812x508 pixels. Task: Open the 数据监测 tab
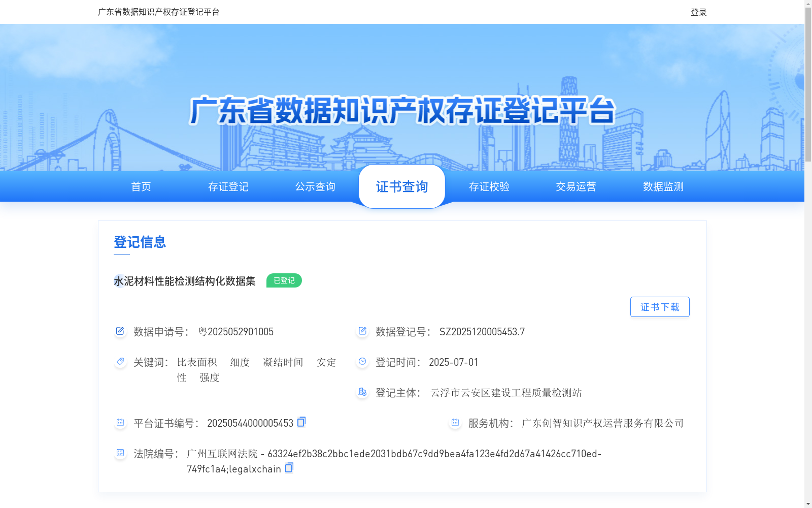tap(662, 186)
